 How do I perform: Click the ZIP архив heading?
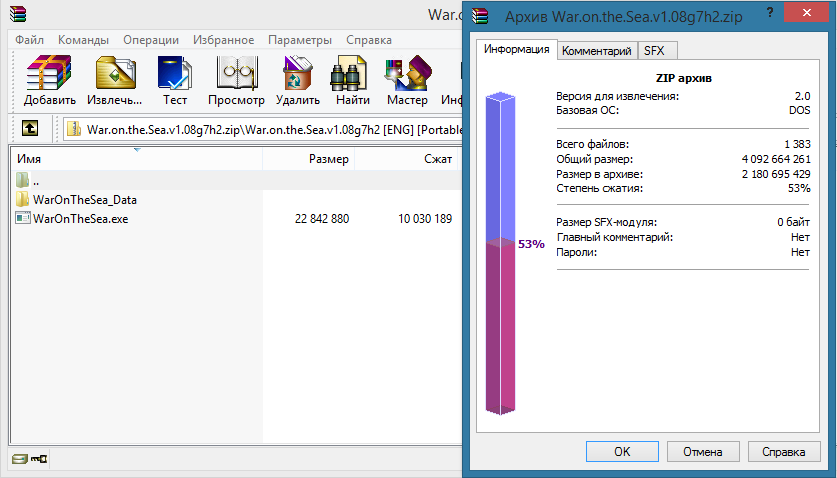click(x=683, y=78)
